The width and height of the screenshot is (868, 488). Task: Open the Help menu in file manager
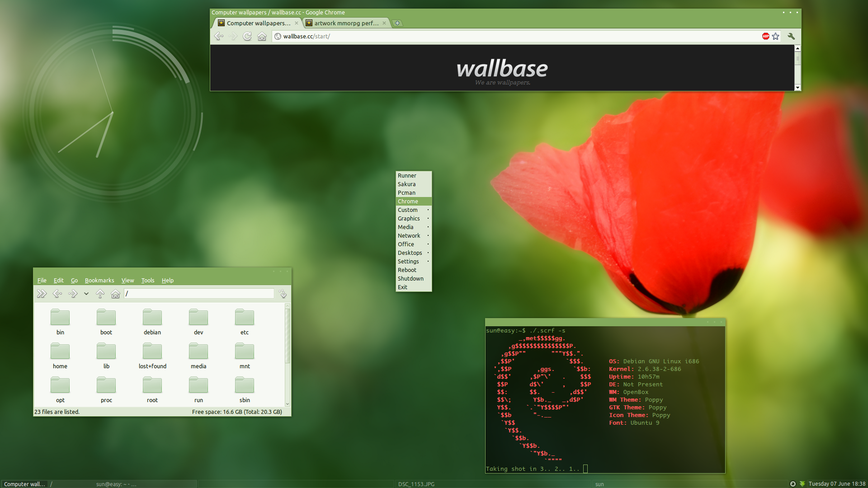coord(168,280)
